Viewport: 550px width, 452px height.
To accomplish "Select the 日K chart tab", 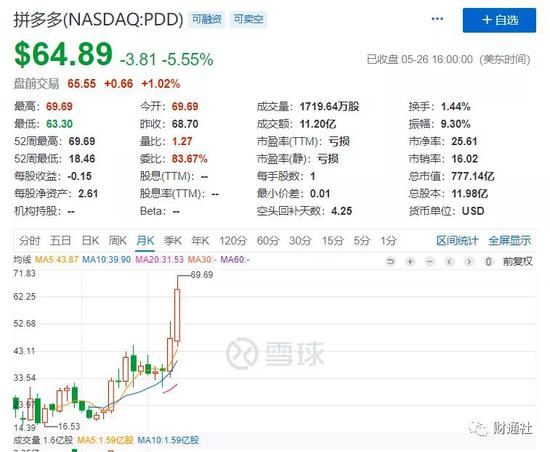I will (90, 241).
